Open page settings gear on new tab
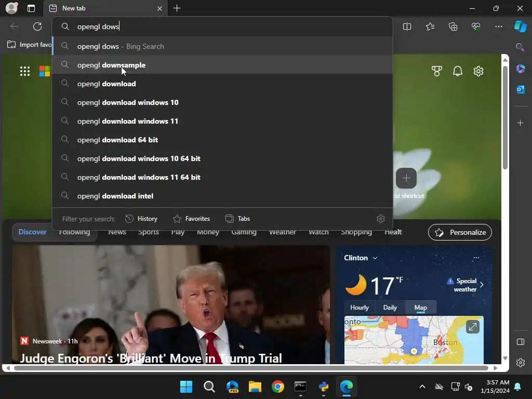 point(478,71)
